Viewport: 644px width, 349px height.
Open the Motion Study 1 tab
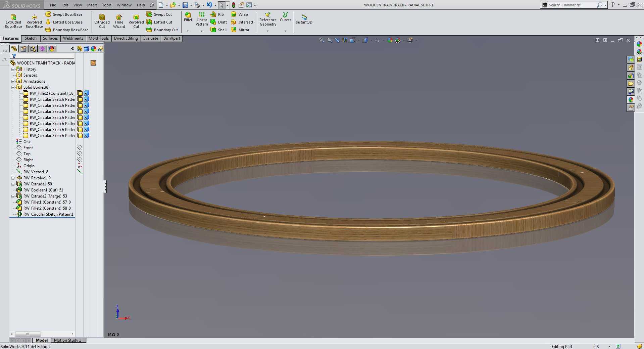[67, 340]
